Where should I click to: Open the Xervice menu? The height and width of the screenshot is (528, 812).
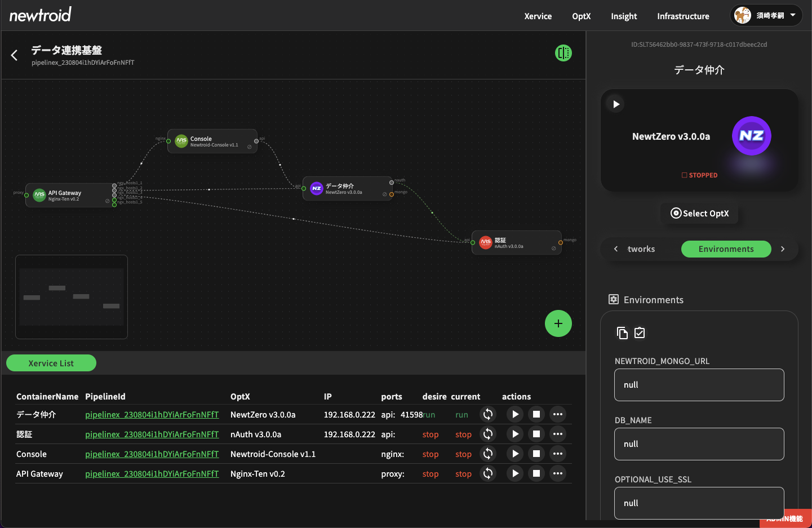pos(538,16)
